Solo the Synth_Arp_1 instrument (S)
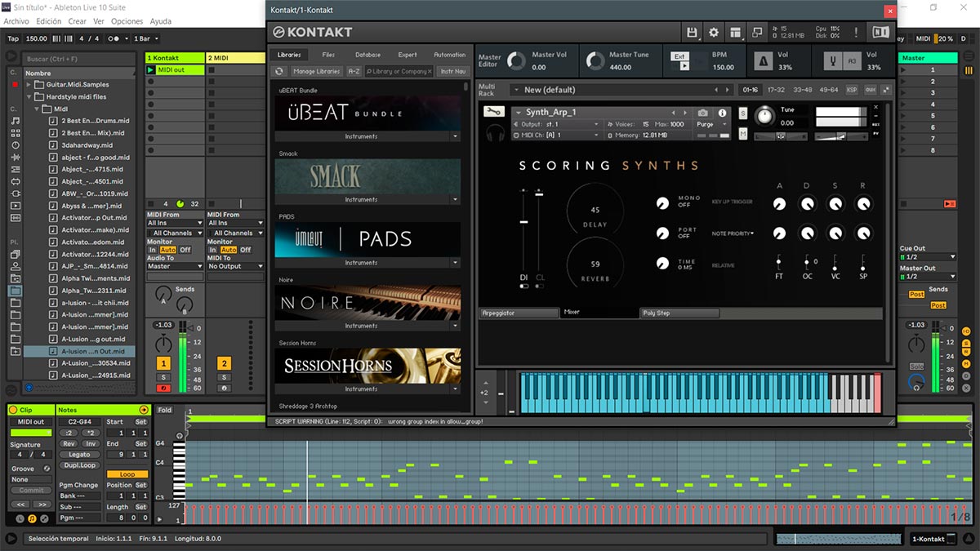 (x=743, y=113)
